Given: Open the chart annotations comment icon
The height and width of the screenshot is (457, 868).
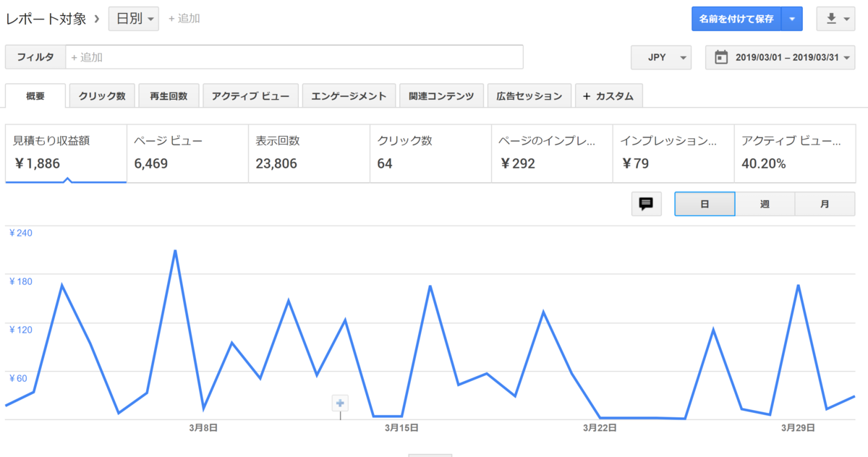Looking at the screenshot, I should click(x=646, y=204).
